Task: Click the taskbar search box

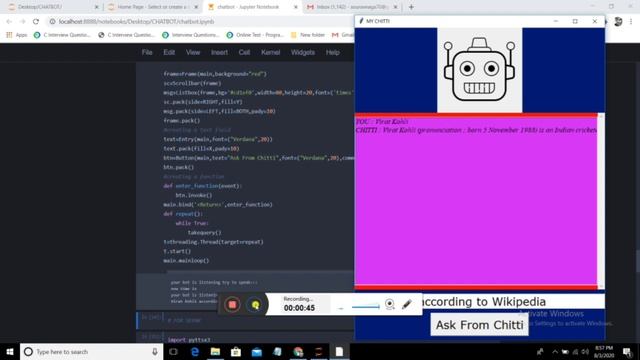Action: point(91,351)
